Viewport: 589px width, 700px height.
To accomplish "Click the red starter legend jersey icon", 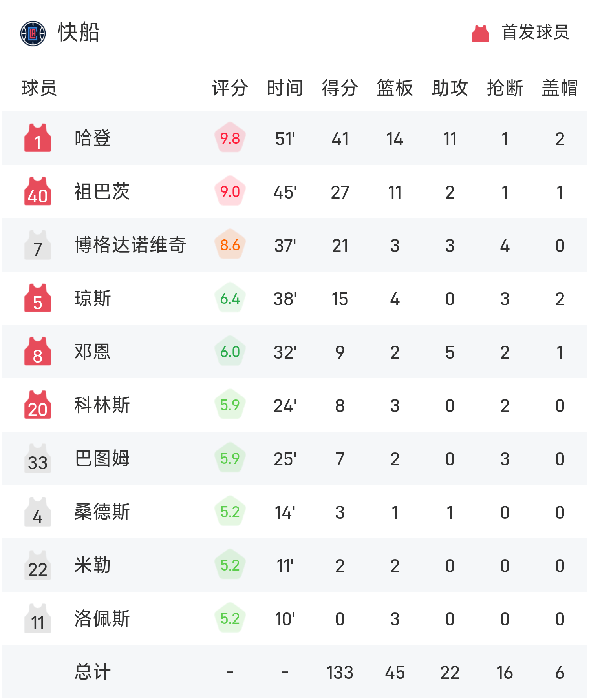I will (x=480, y=33).
